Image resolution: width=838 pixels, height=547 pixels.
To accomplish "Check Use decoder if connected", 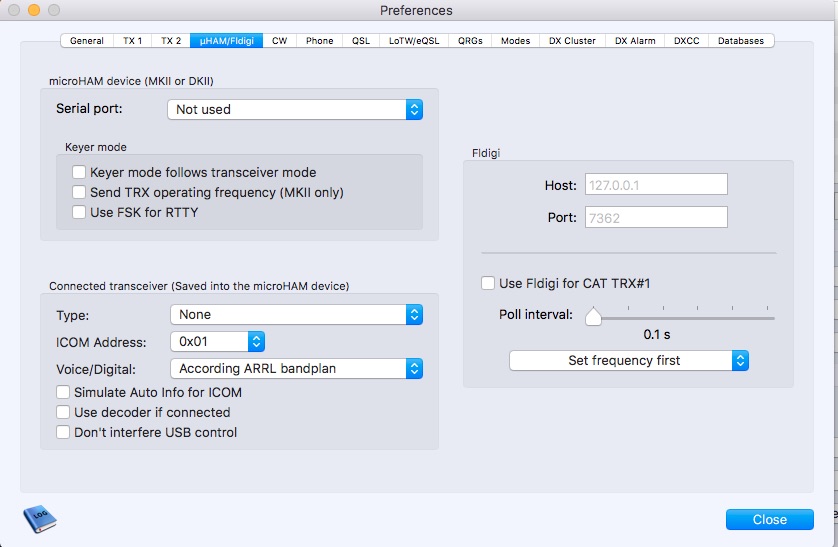I will tap(63, 412).
